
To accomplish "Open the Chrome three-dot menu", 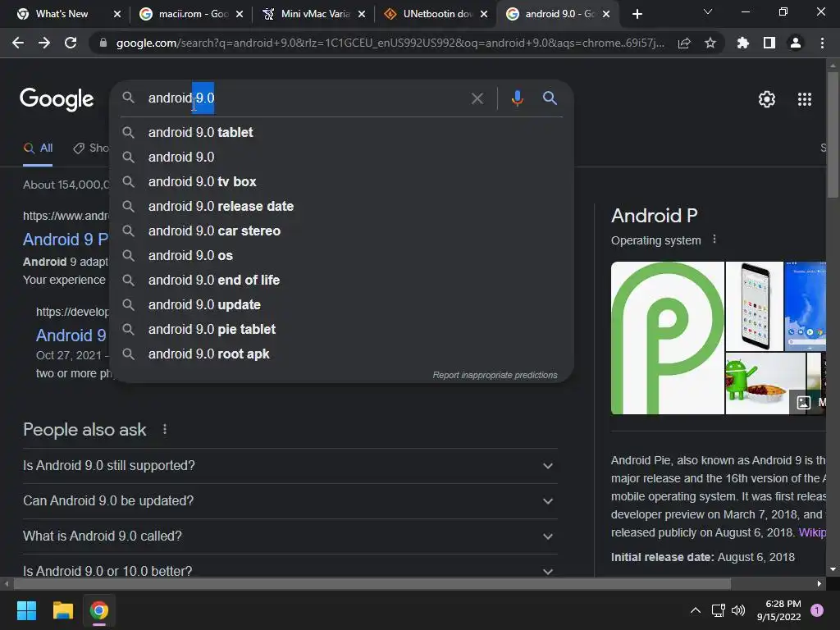I will click(x=822, y=43).
